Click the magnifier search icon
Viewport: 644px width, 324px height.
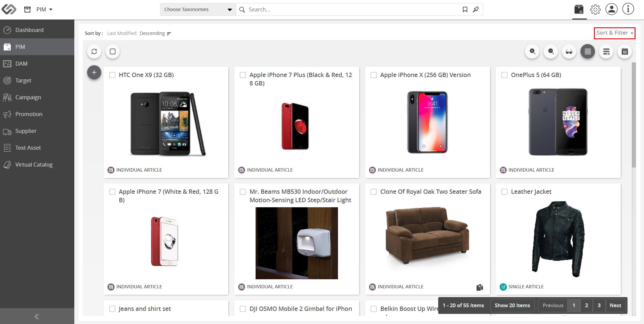242,9
